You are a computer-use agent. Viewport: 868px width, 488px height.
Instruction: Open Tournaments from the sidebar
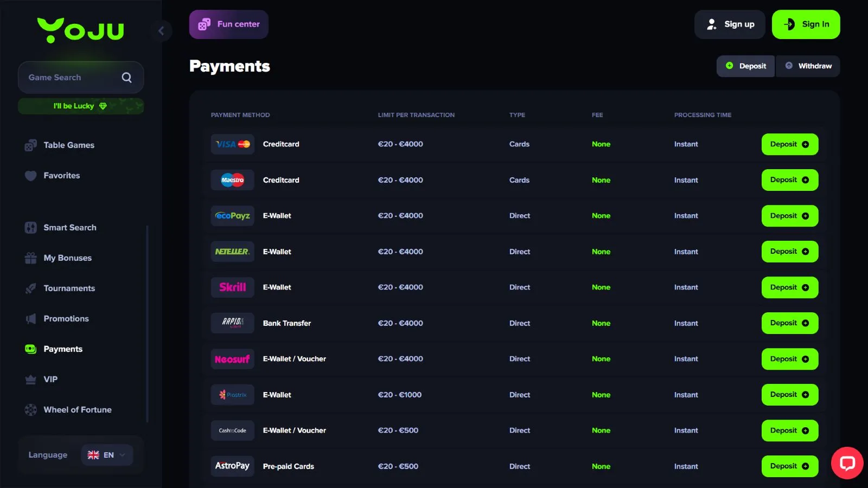coord(69,288)
